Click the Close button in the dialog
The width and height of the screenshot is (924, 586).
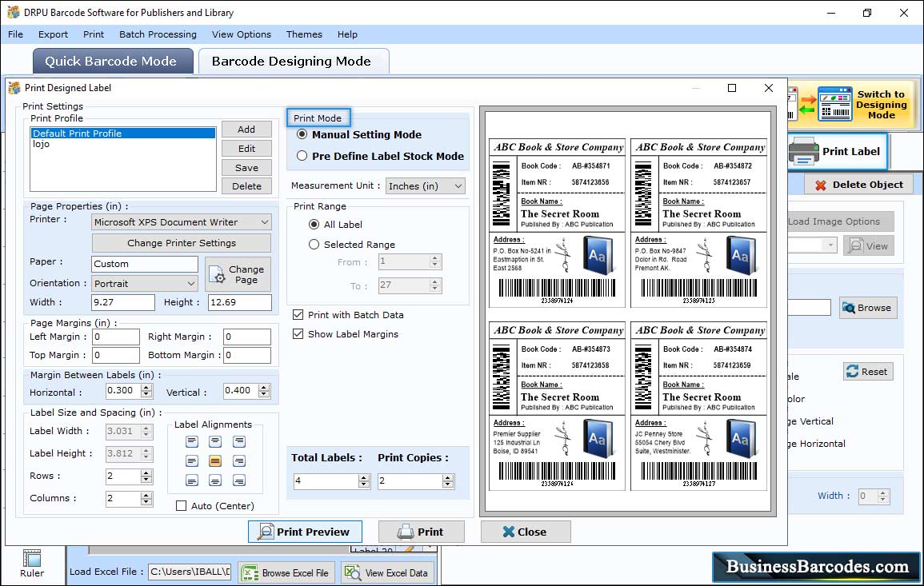click(526, 532)
